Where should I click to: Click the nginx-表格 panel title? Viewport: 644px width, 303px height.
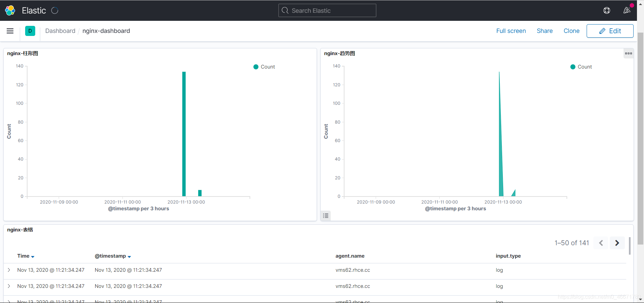click(x=20, y=230)
